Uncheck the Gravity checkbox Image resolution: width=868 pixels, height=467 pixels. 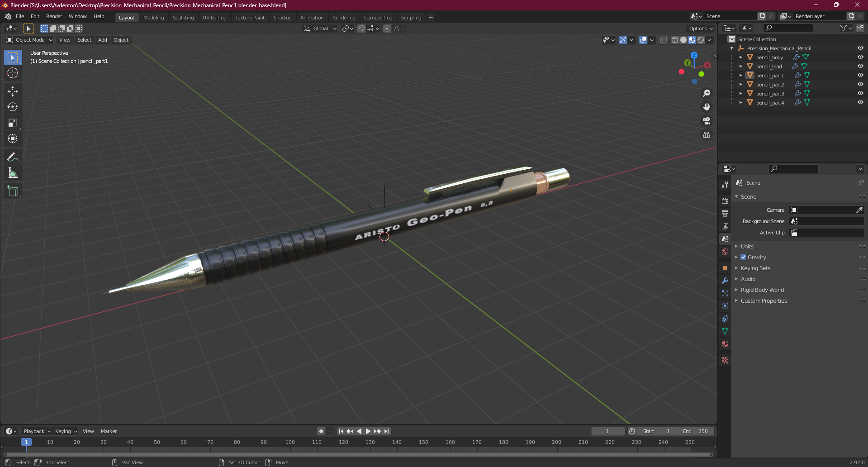pos(743,257)
